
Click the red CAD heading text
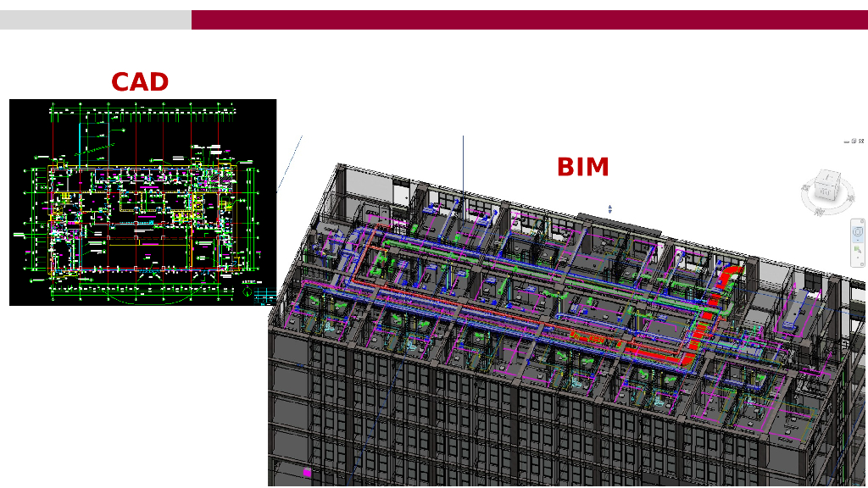140,82
